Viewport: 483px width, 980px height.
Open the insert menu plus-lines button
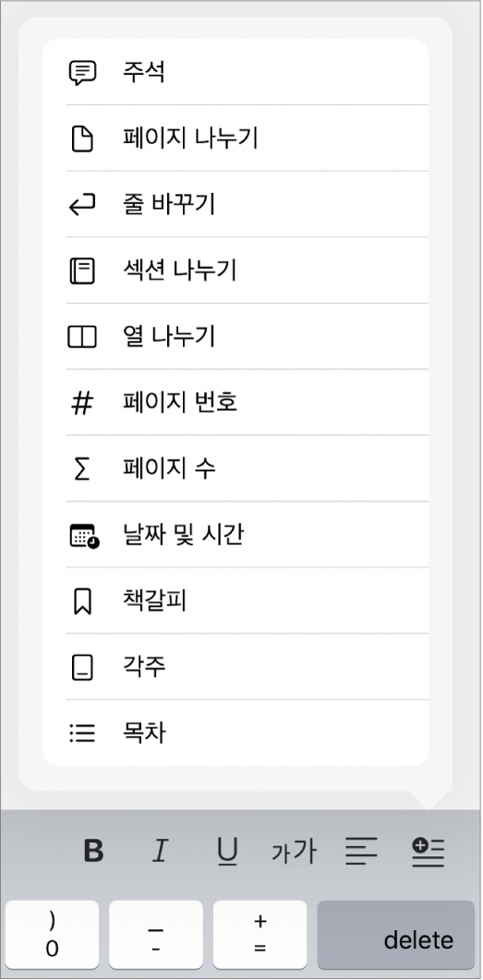428,853
